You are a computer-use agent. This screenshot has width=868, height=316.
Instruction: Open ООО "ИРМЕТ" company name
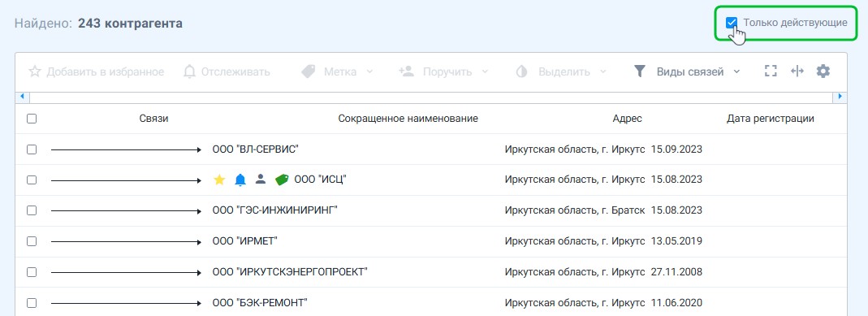coord(244,241)
